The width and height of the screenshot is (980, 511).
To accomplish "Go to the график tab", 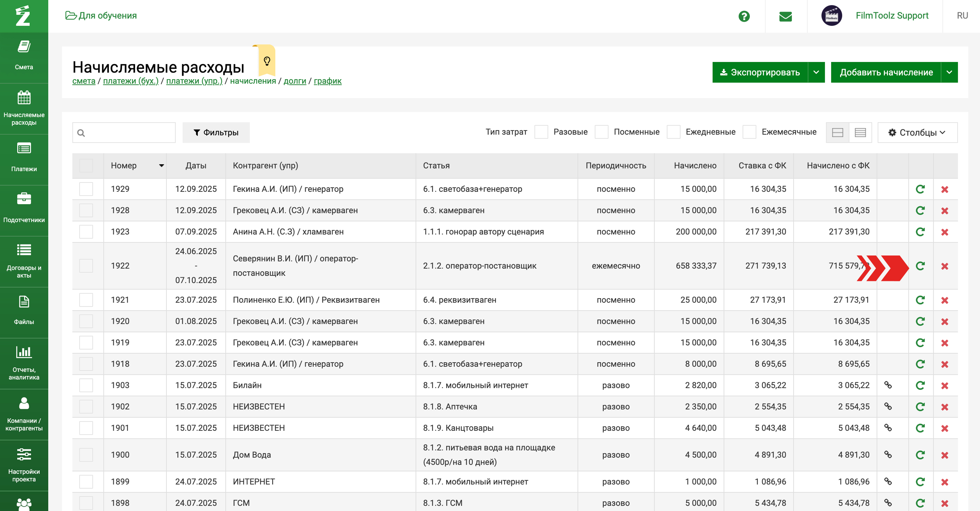I will pyautogui.click(x=328, y=81).
